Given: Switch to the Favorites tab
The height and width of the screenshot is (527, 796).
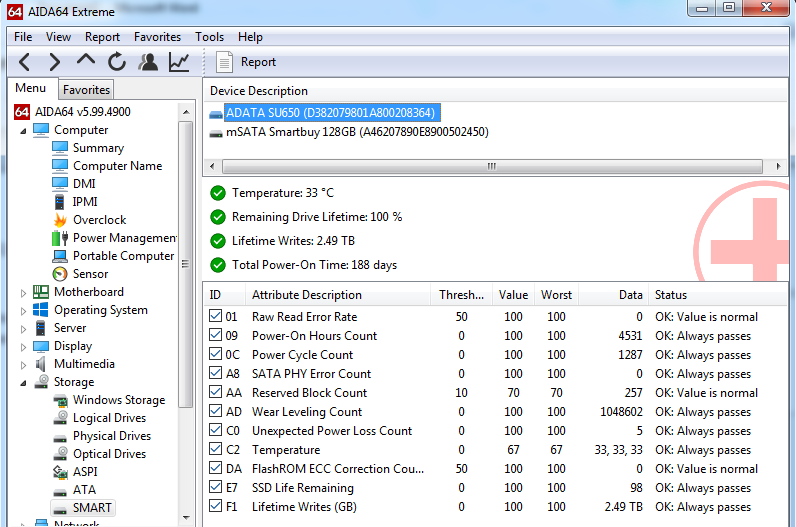Looking at the screenshot, I should tap(87, 90).
